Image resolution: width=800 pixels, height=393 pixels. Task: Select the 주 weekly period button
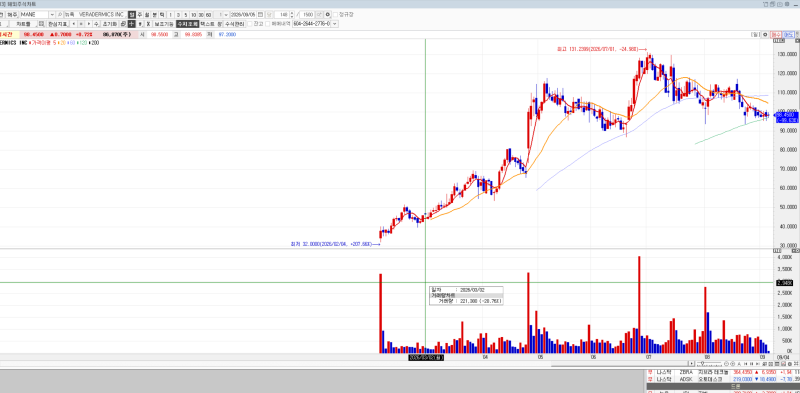point(139,14)
